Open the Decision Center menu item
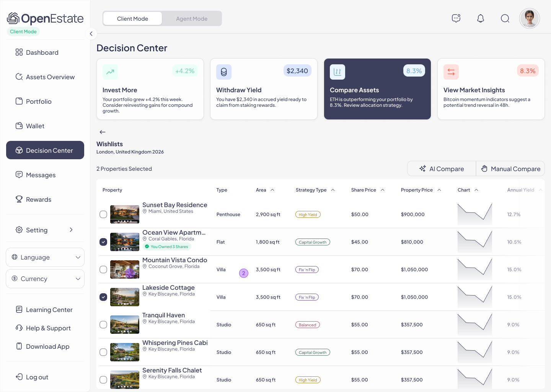 tap(45, 150)
